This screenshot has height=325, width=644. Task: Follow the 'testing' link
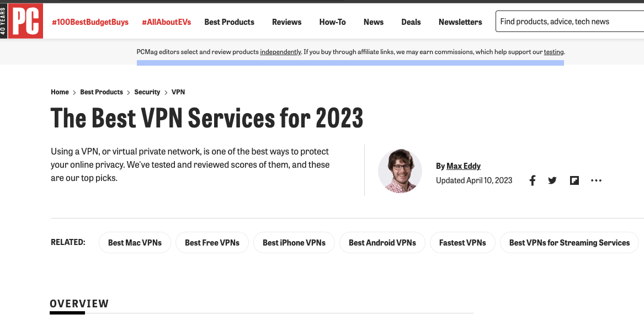coord(553,52)
